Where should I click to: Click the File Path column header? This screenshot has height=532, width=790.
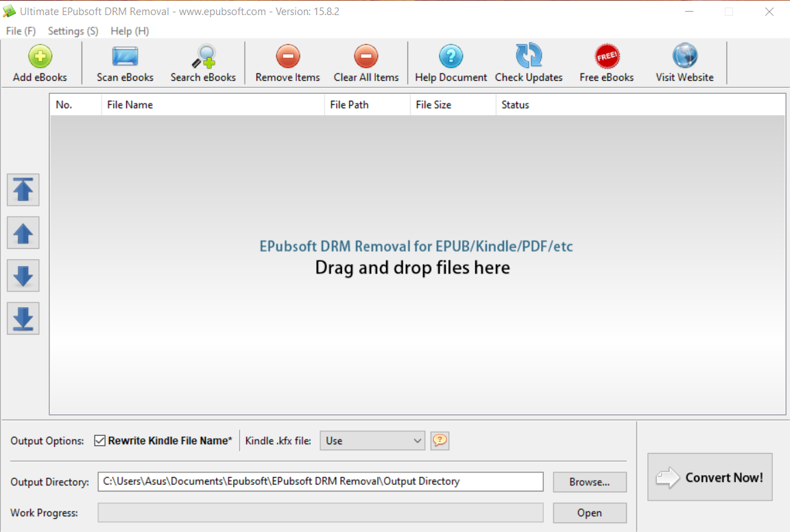[368, 105]
